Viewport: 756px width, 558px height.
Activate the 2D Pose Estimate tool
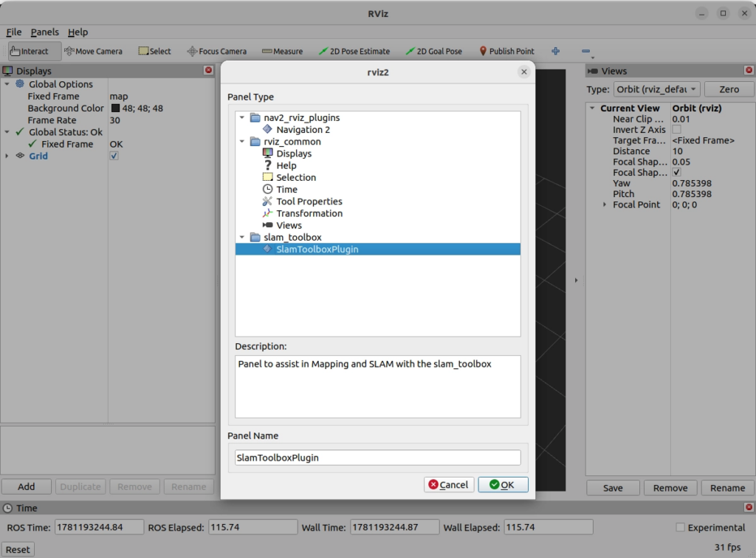pyautogui.click(x=354, y=51)
